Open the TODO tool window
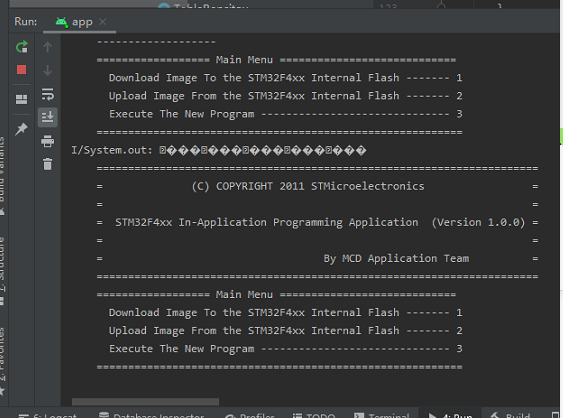This screenshot has width=563, height=418. point(314,415)
